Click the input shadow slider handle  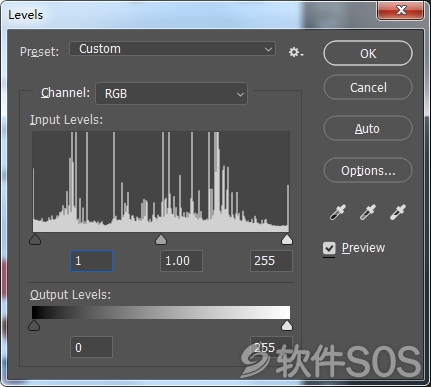tap(35, 239)
